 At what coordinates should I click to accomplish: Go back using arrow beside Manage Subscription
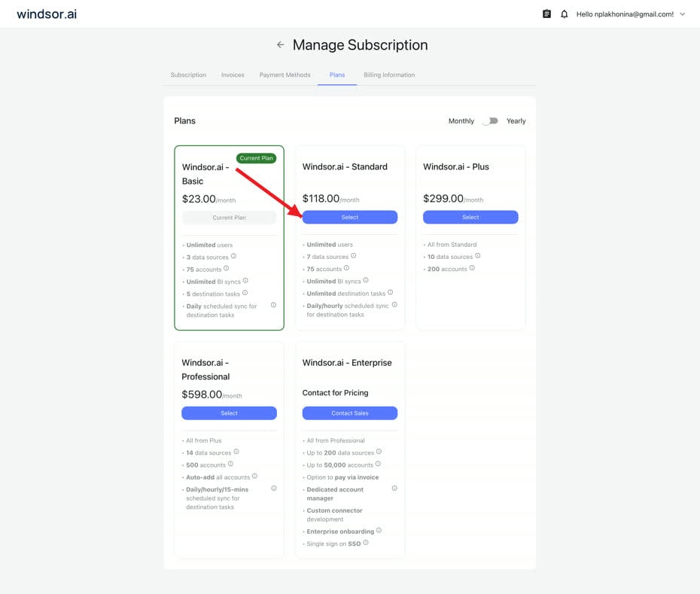(x=280, y=44)
